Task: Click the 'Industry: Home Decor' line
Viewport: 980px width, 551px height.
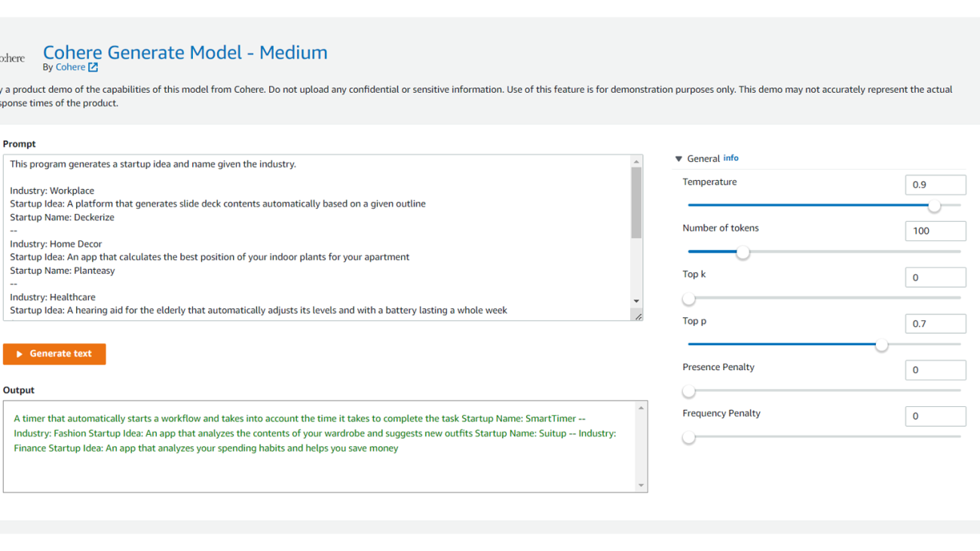Action: coord(56,244)
